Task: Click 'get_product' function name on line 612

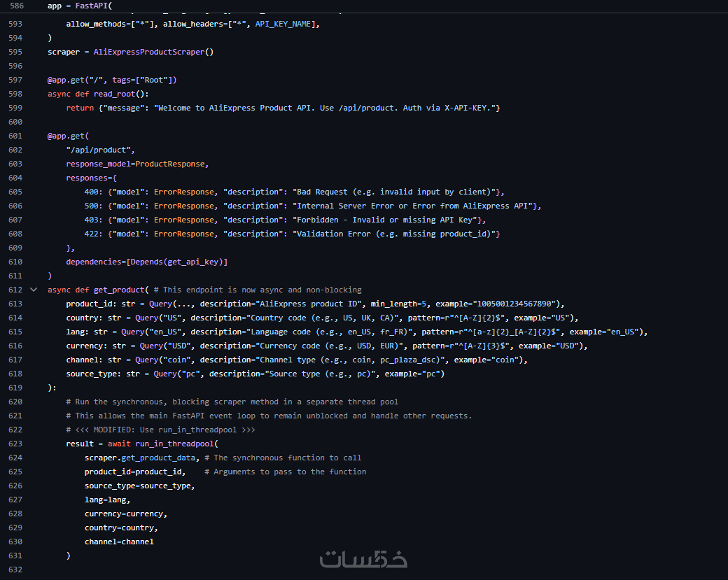Action: [119, 290]
